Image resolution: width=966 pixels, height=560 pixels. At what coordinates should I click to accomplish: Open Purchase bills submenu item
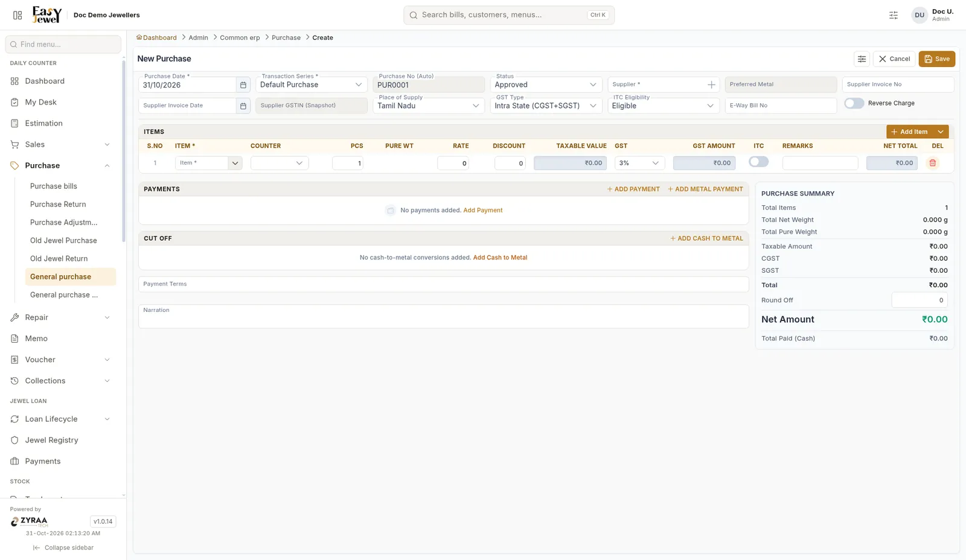[54, 186]
